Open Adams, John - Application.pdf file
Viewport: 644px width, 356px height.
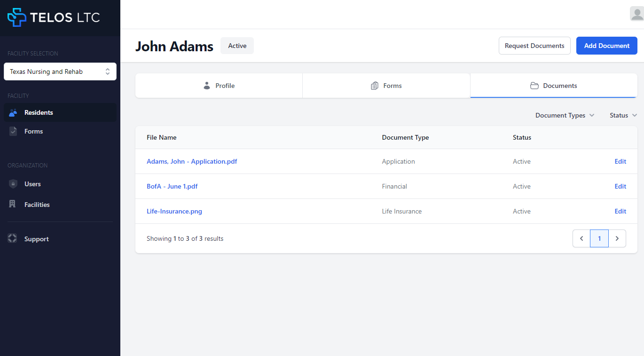[192, 161]
